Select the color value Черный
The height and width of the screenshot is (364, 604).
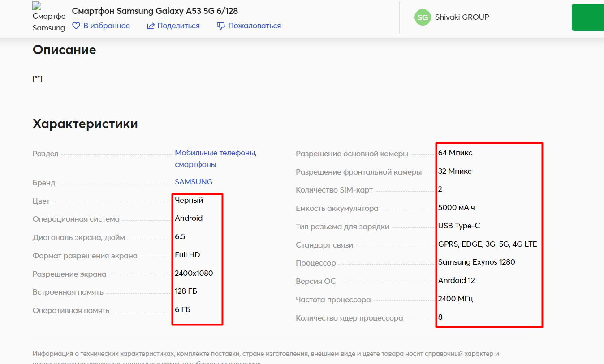tap(189, 200)
